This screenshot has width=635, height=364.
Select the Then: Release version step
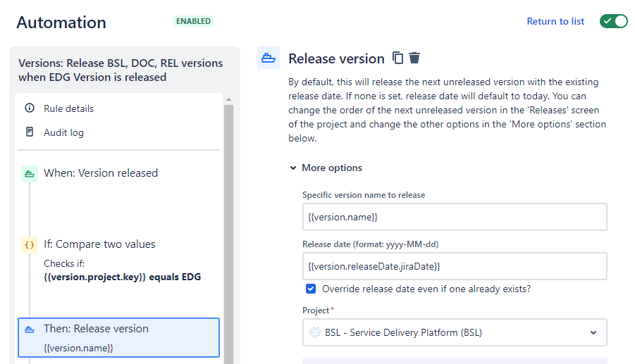click(x=118, y=338)
